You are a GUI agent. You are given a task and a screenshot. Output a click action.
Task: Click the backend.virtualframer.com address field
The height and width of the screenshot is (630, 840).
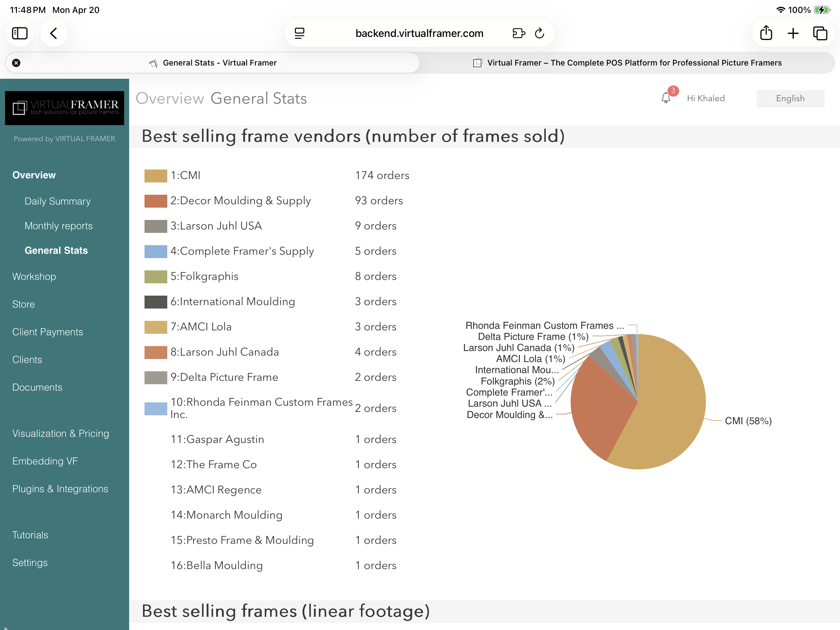pyautogui.click(x=419, y=34)
